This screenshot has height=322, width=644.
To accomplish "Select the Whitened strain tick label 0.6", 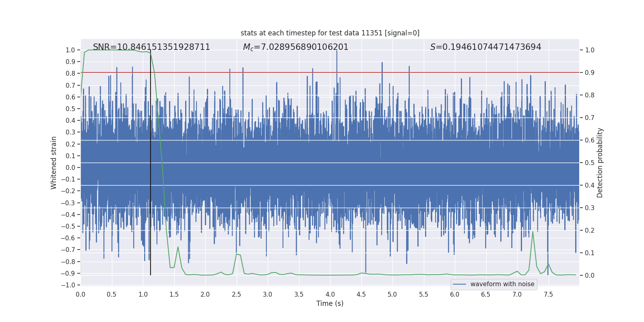I will tap(70, 97).
